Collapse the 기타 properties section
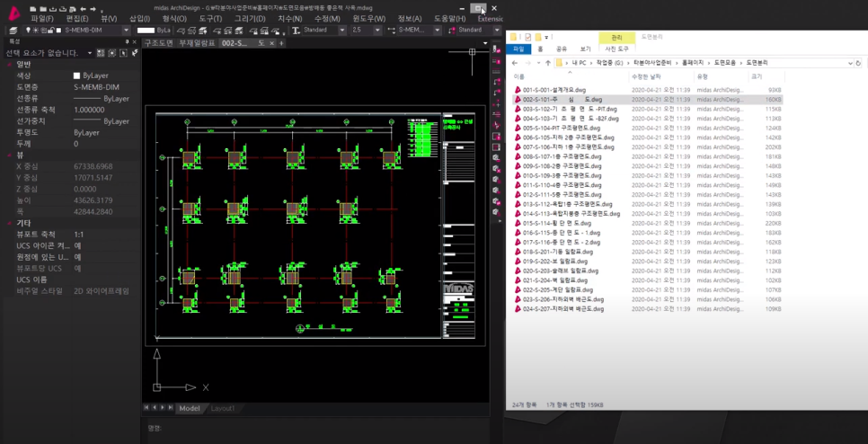This screenshot has width=868, height=444. (9, 223)
